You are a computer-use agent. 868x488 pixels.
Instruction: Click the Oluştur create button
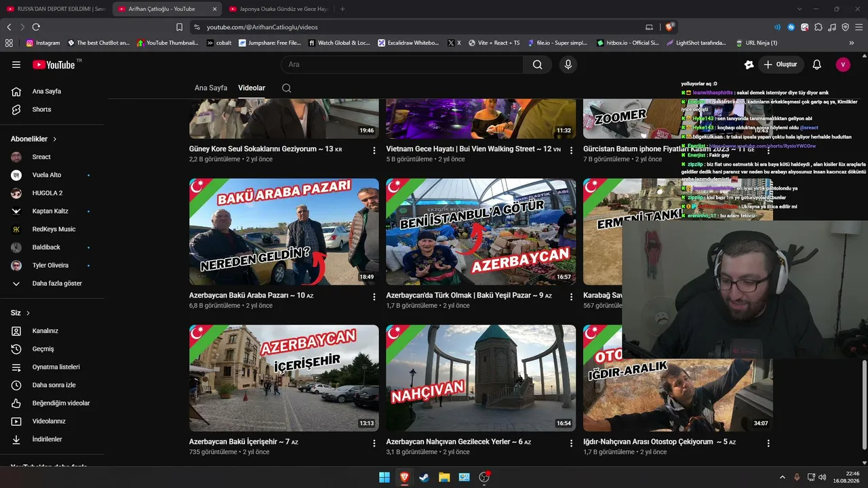(781, 64)
